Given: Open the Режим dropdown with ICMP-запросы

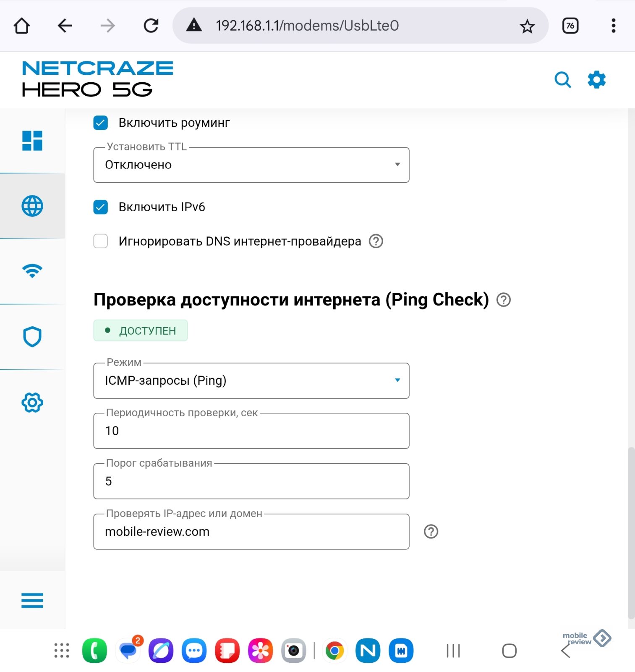Looking at the screenshot, I should tap(251, 381).
